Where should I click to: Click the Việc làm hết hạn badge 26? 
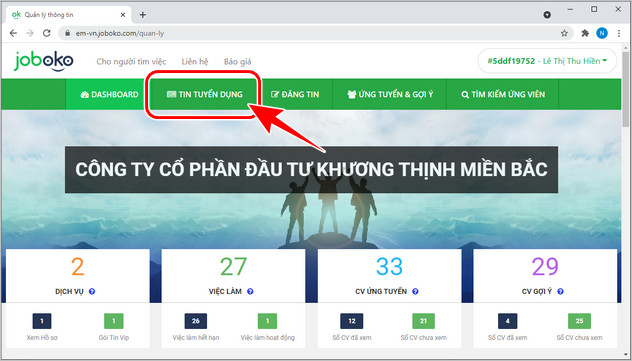click(x=196, y=321)
